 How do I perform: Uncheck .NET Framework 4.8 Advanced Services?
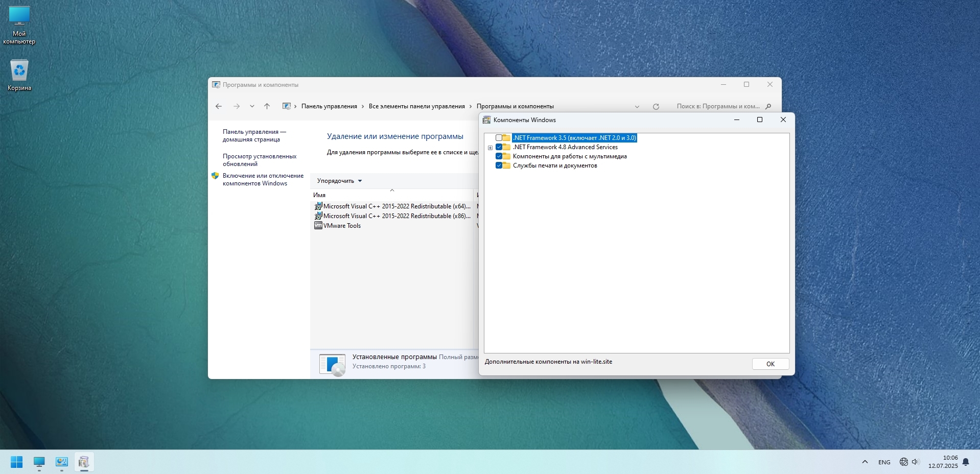[x=499, y=147]
